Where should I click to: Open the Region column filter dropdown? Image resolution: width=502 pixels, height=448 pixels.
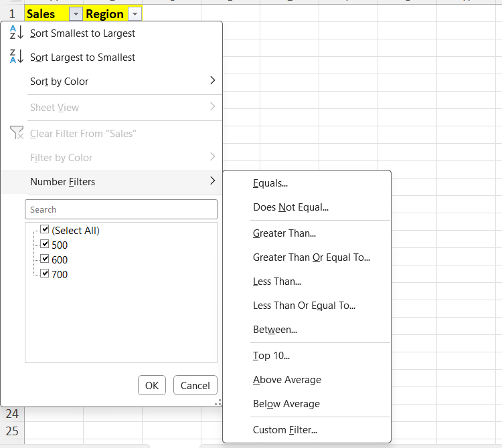click(135, 14)
